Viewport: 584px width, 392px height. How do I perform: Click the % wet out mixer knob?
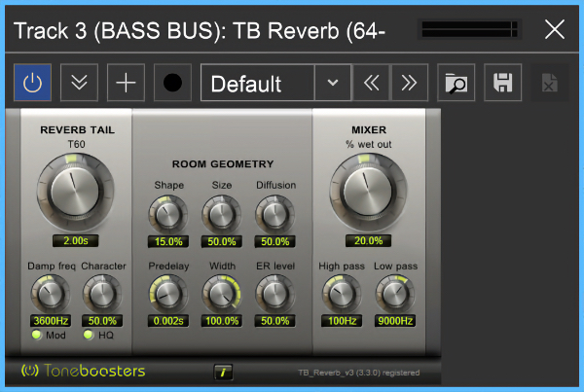[x=368, y=192]
